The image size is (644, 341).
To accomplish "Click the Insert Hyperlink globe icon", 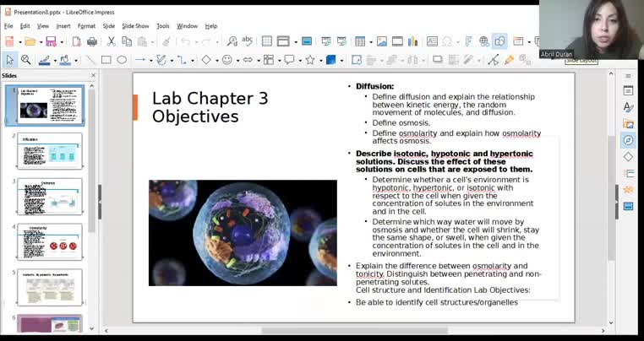I will coord(484,41).
